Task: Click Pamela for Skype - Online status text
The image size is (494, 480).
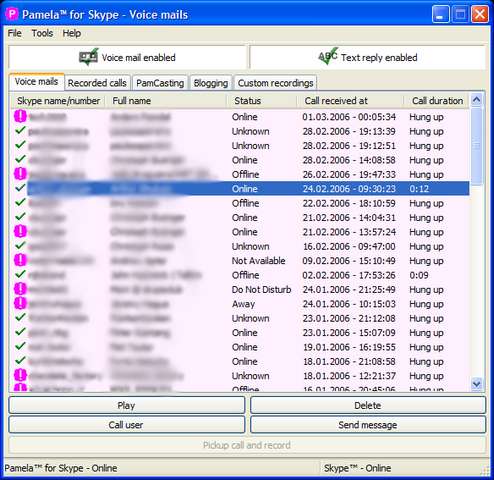Action: click(x=61, y=468)
